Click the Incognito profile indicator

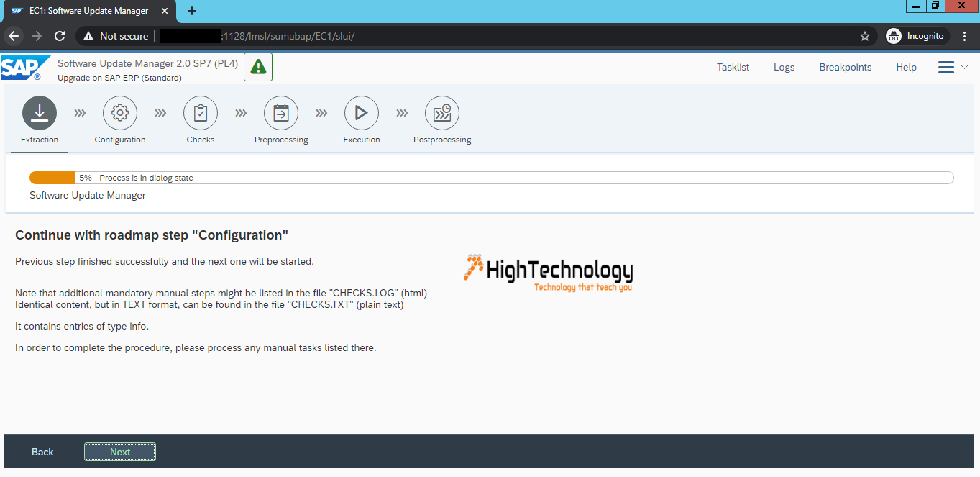point(917,36)
